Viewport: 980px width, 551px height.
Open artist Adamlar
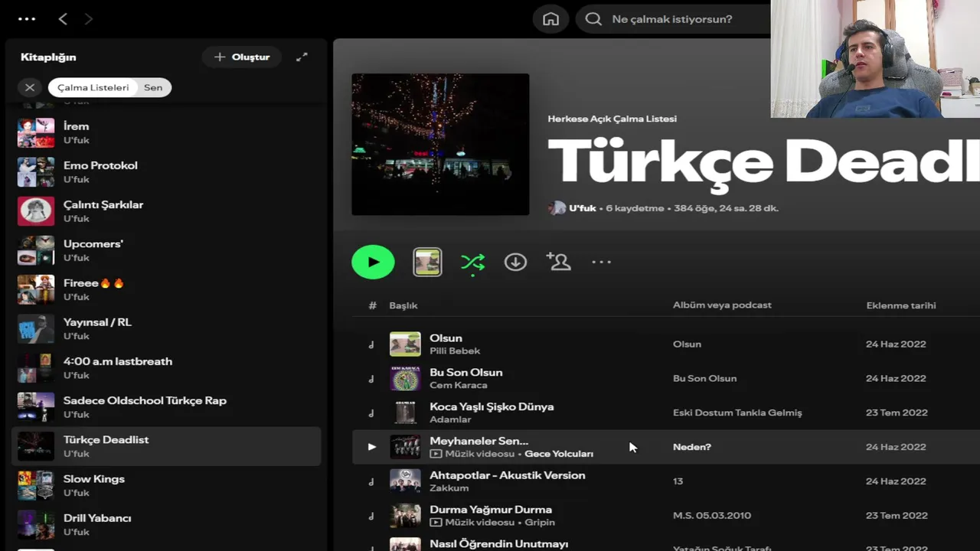[x=450, y=419]
